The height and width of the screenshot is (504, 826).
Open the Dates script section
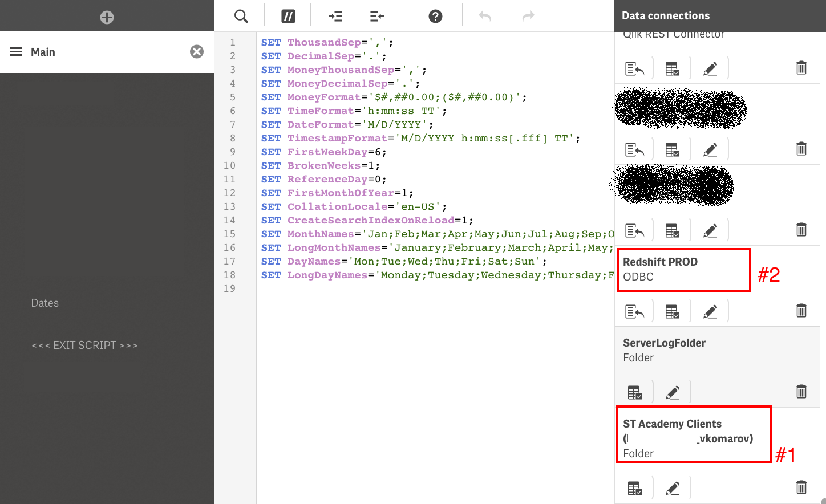coord(45,303)
